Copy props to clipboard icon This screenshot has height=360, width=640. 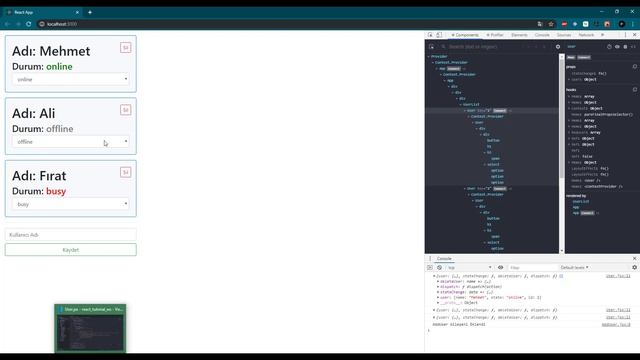(x=635, y=67)
